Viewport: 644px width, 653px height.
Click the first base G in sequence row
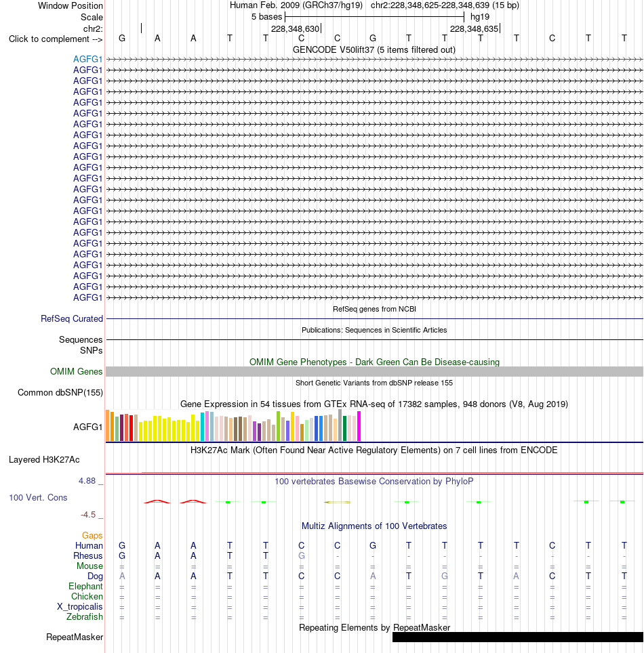(122, 39)
